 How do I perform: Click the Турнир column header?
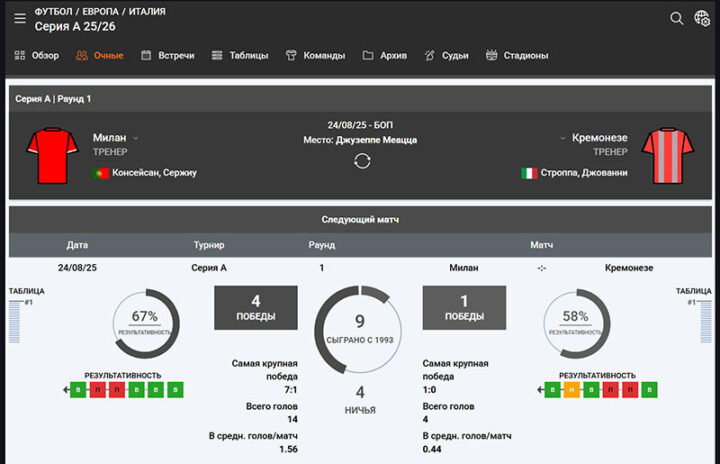click(x=209, y=245)
